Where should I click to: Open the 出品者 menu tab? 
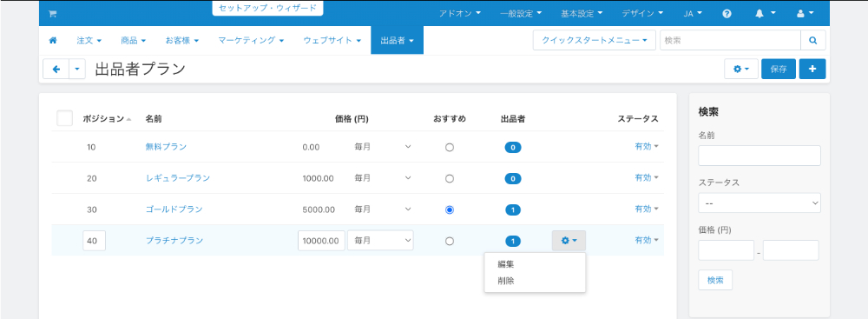tap(397, 41)
